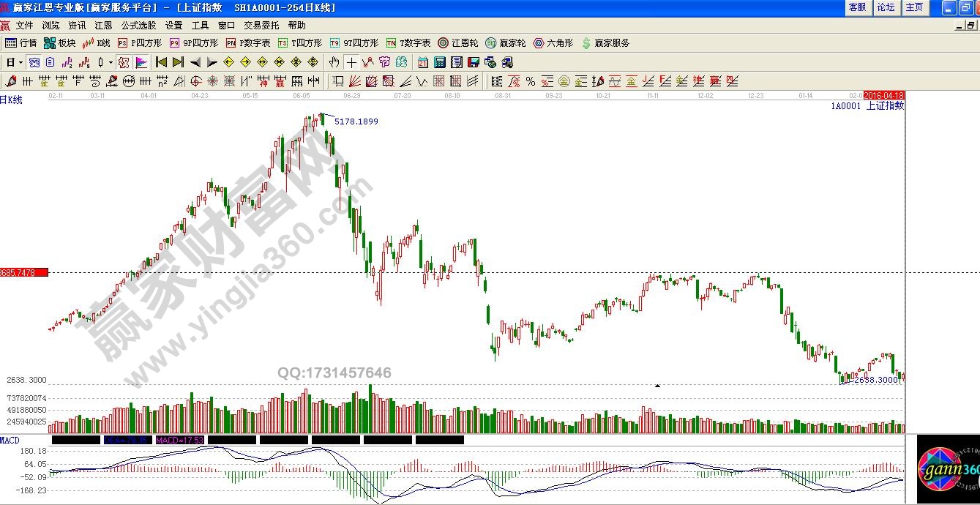Toggle the pink flag volume display button
Viewport: 980px width, 505px height.
pos(141,62)
